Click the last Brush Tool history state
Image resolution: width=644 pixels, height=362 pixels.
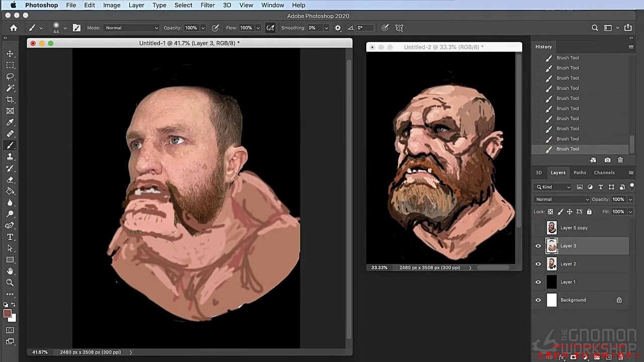568,149
